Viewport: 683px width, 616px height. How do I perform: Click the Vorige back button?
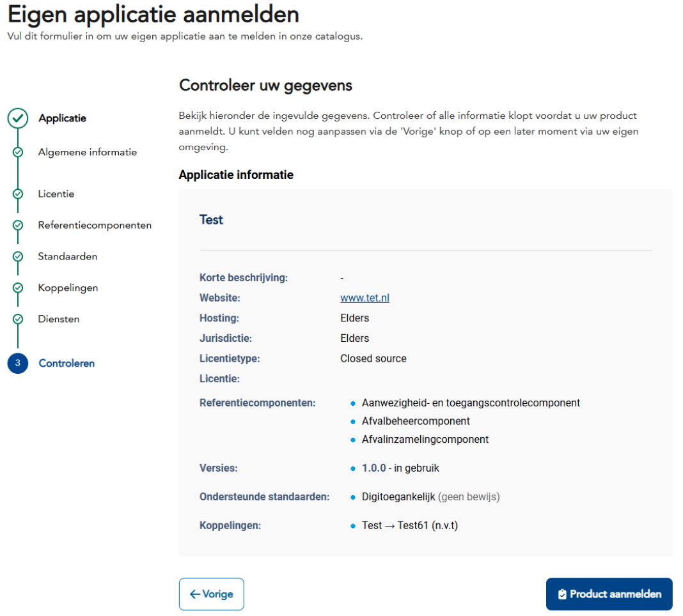pos(212,594)
